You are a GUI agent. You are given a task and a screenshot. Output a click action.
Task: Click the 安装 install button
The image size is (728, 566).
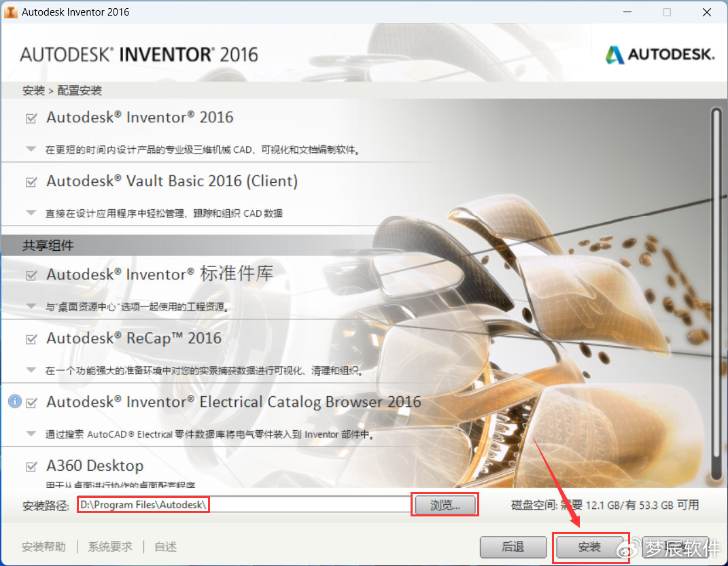pyautogui.click(x=589, y=547)
